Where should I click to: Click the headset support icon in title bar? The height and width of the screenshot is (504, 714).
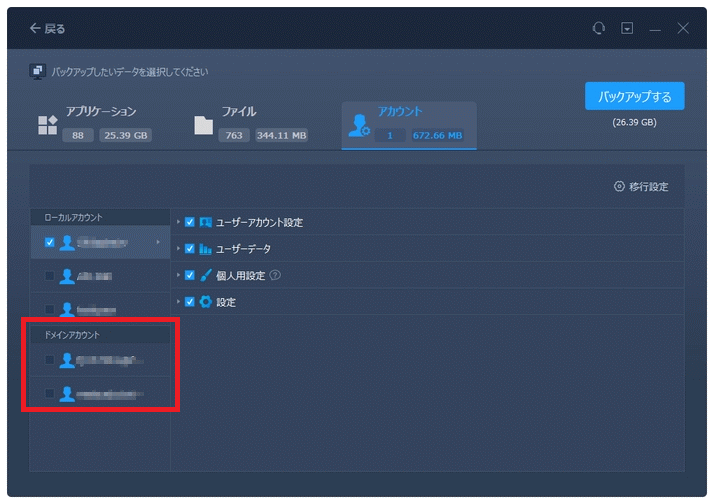599,29
